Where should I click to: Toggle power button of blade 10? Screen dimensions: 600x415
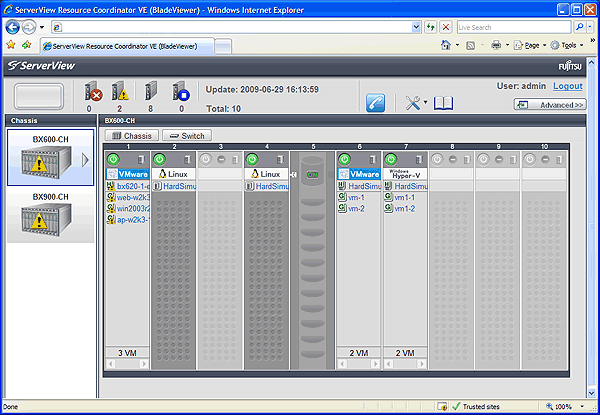pos(530,159)
